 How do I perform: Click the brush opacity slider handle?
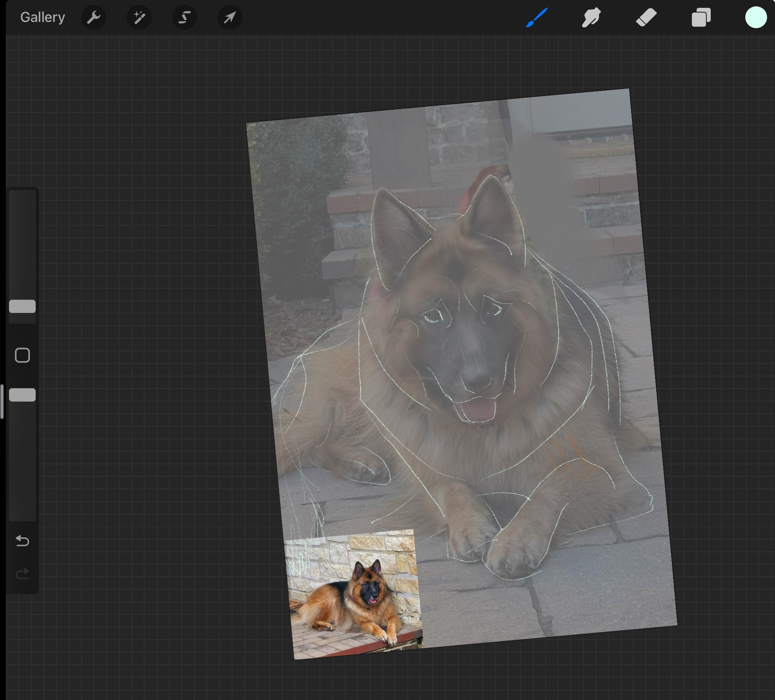[x=22, y=395]
